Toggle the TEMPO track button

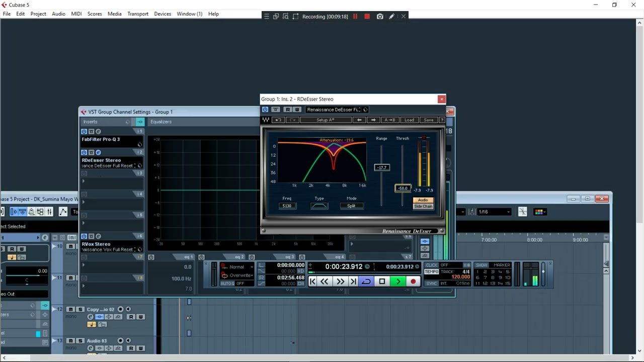(431, 271)
